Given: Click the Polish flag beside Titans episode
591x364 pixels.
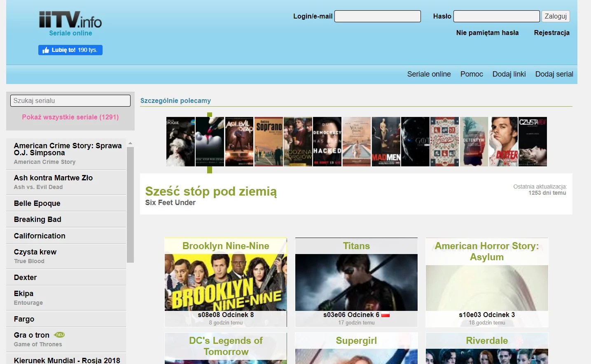Looking at the screenshot, I should tap(385, 315).
